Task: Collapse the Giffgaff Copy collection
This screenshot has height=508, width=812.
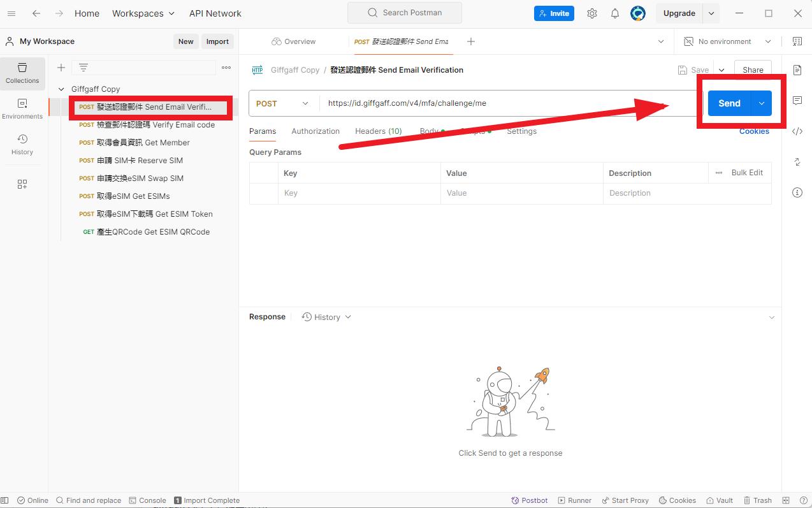Action: point(61,89)
